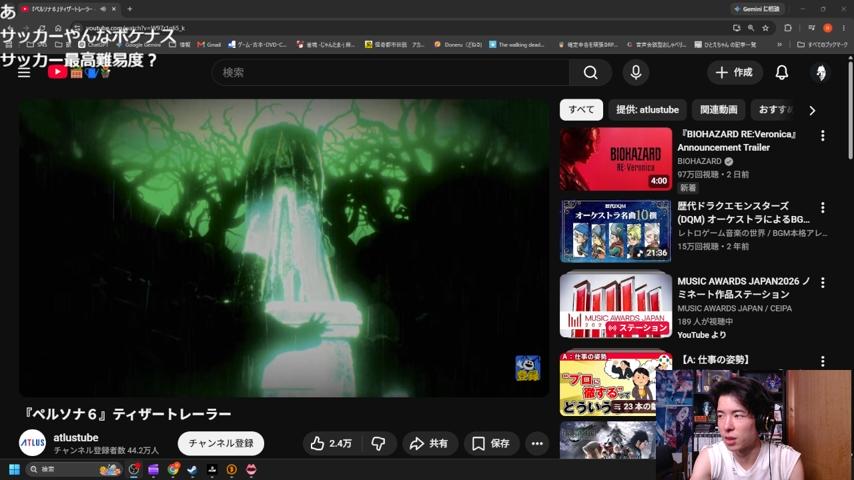This screenshot has height=480, width=854.
Task: Open the red lips app in taskbar
Action: [251, 469]
